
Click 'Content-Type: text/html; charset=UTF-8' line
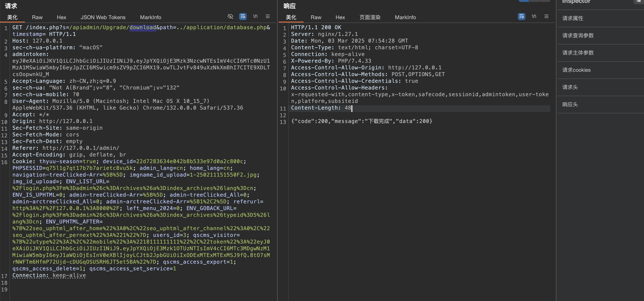(355, 48)
